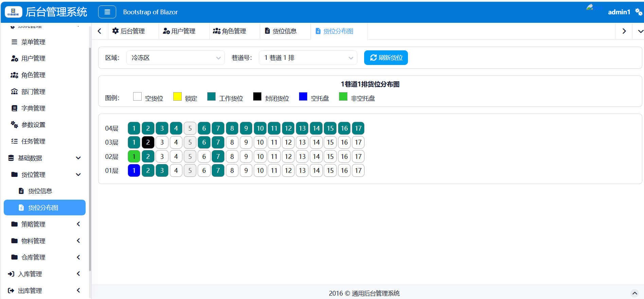The image size is (644, 299).
Task: Expand the 出库管理 submenu chevron
Action: [78, 290]
